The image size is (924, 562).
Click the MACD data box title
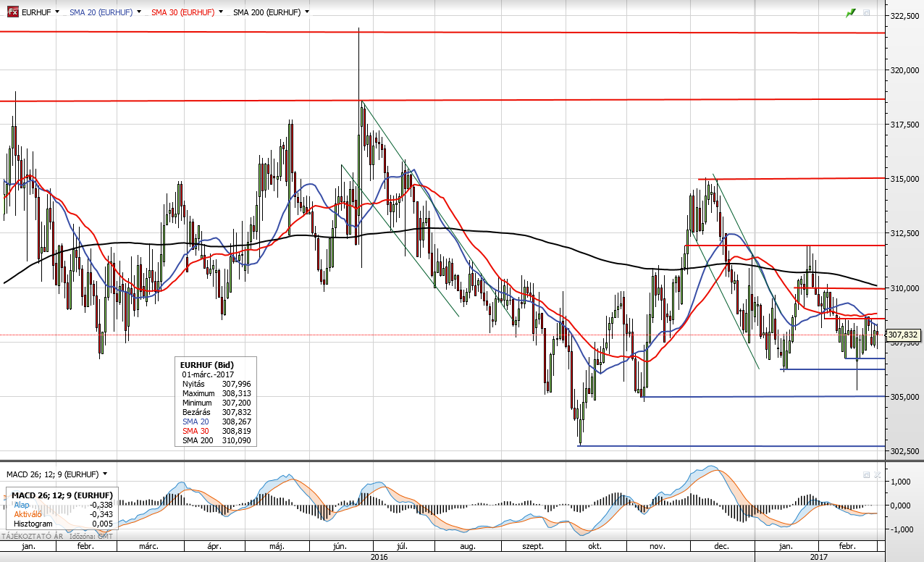click(62, 495)
